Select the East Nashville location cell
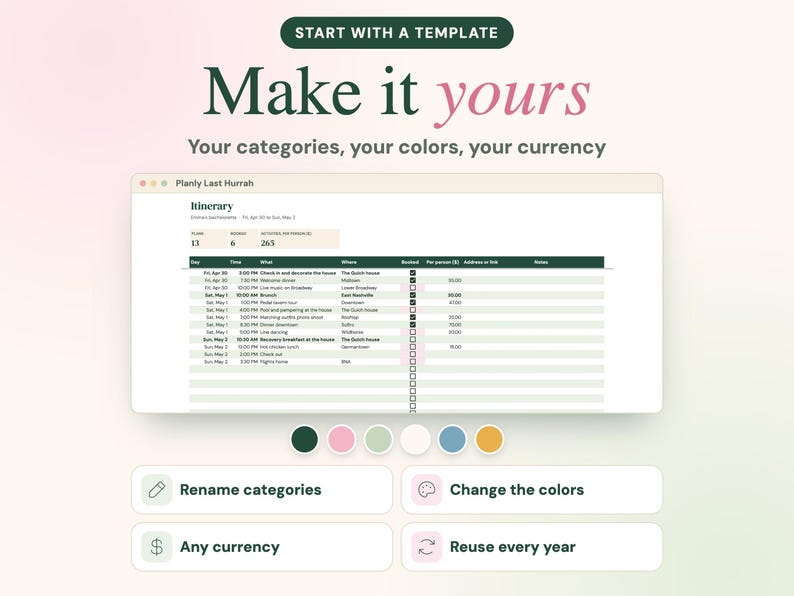This screenshot has height=596, width=794. (x=357, y=295)
